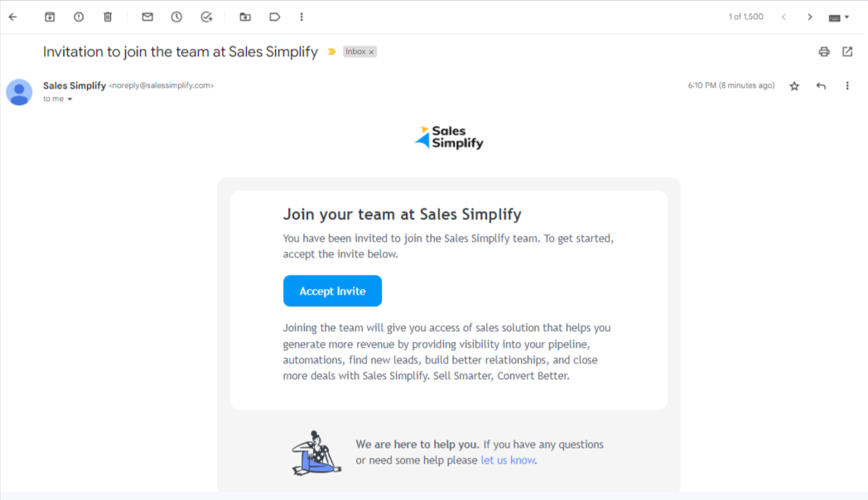Reply to the Sales Simplify email

(821, 86)
